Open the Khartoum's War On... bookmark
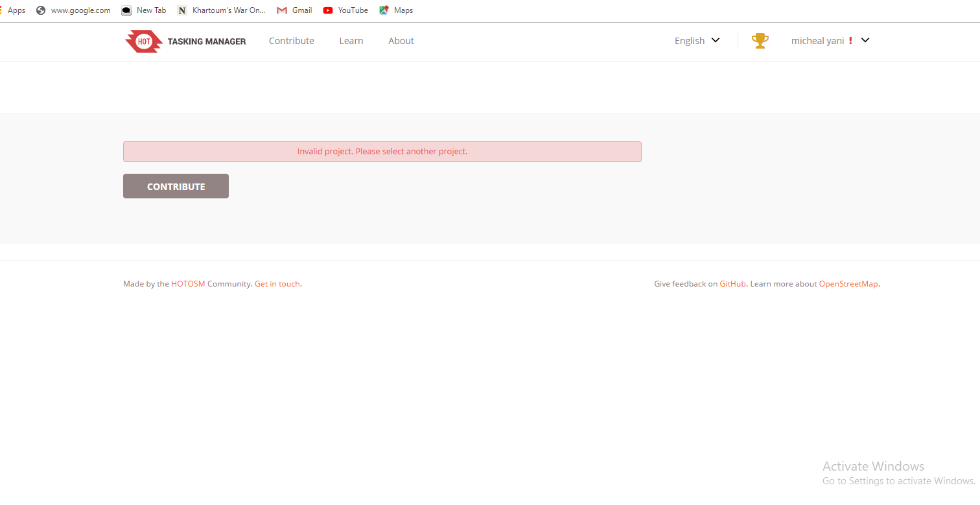This screenshot has height=505, width=980. click(x=222, y=10)
